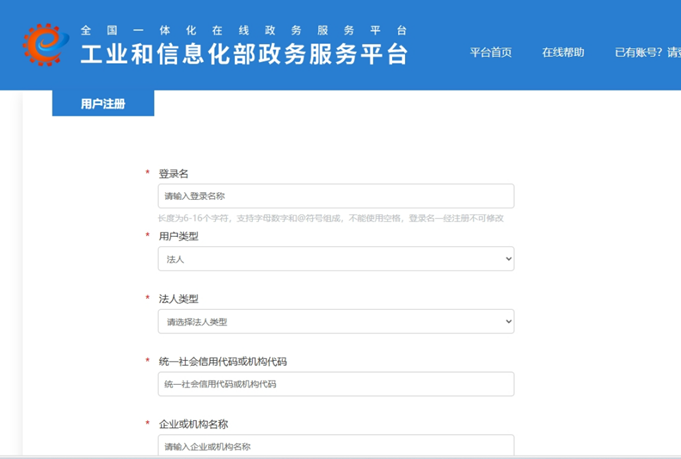681x459 pixels.
Task: Click the 全国一体化在线政务服务平台 subtitle text
Action: click(x=244, y=30)
